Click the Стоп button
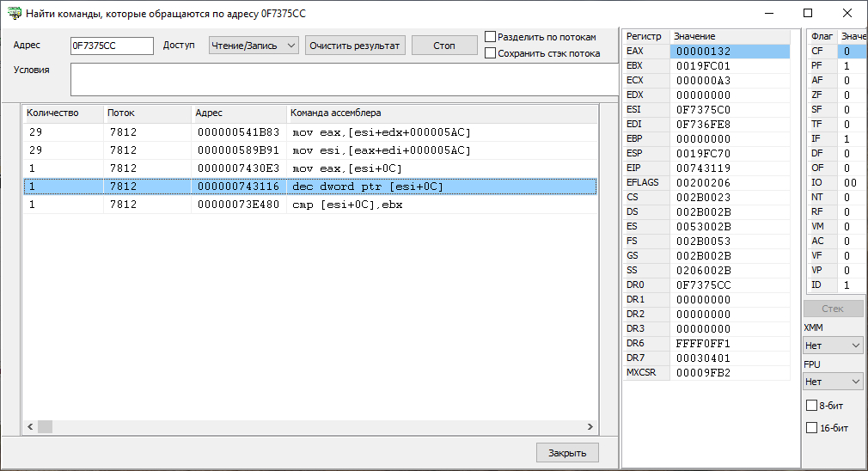This screenshot has width=868, height=471. coord(444,46)
